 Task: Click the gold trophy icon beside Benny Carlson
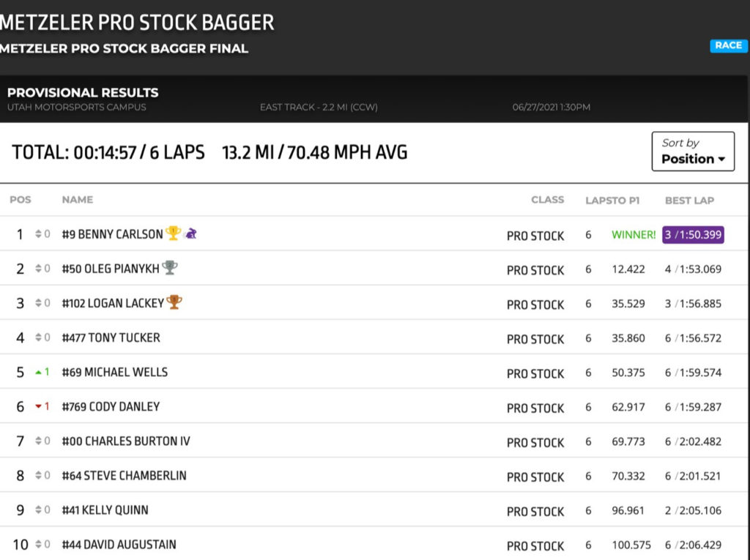[173, 234]
